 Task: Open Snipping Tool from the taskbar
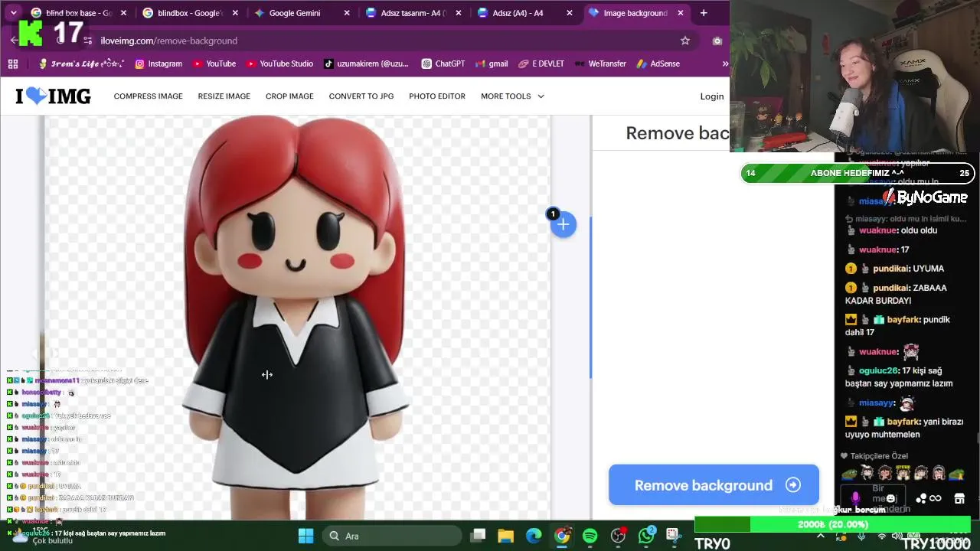[673, 535]
